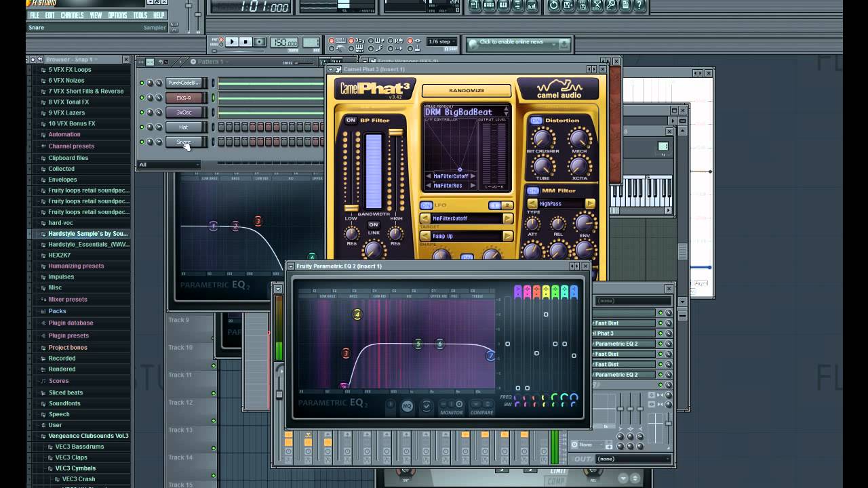Screen dimensions: 868x488
Task: Open the EDIT menu
Action: [x=50, y=15]
